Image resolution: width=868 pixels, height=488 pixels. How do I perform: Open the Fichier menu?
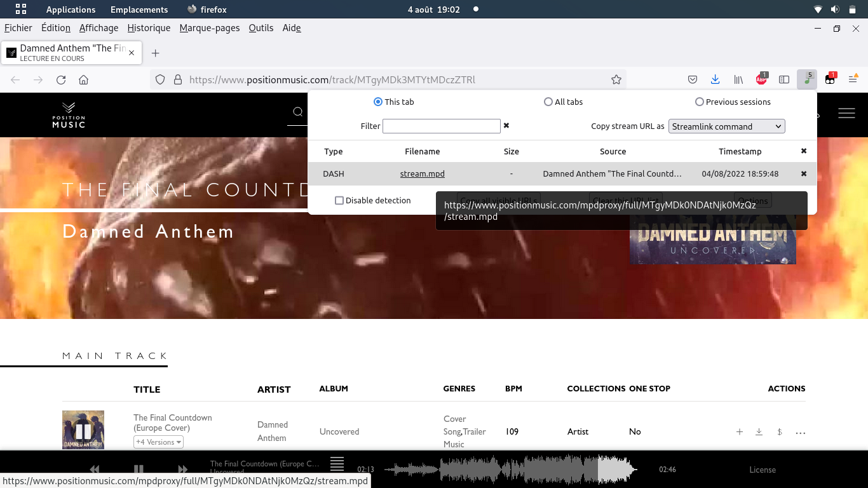tap(18, 28)
